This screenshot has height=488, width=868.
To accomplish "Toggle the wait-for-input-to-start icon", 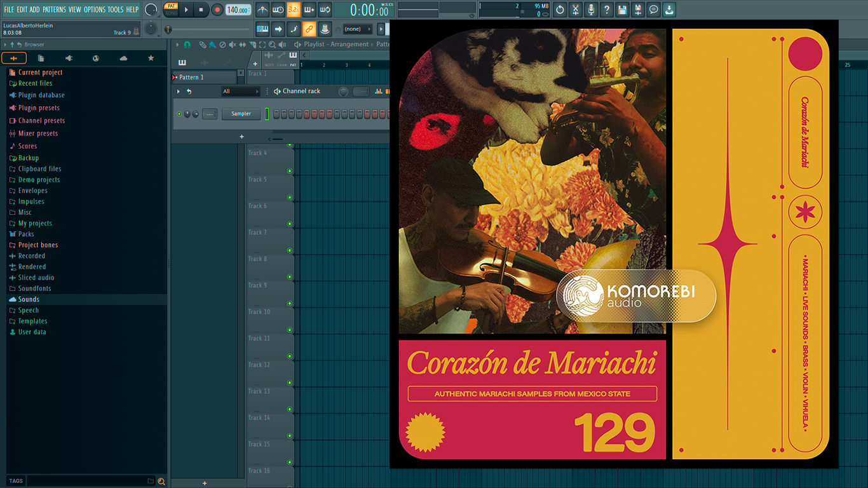I will 278,10.
